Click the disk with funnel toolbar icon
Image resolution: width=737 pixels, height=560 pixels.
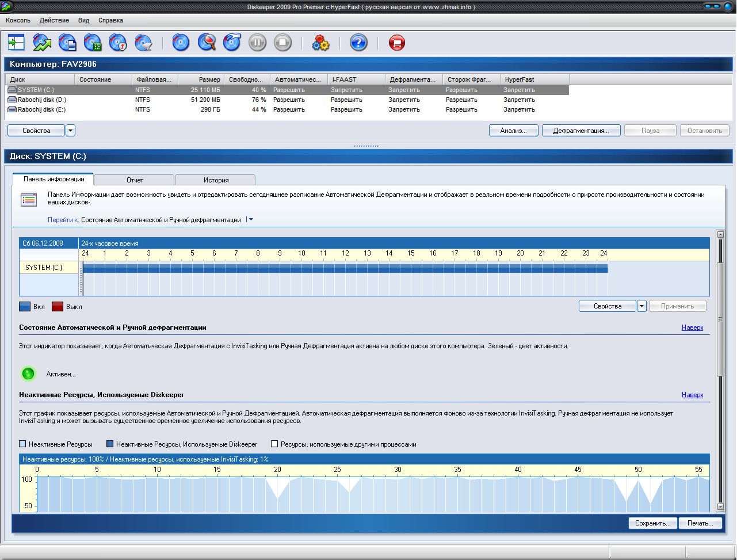(143, 43)
